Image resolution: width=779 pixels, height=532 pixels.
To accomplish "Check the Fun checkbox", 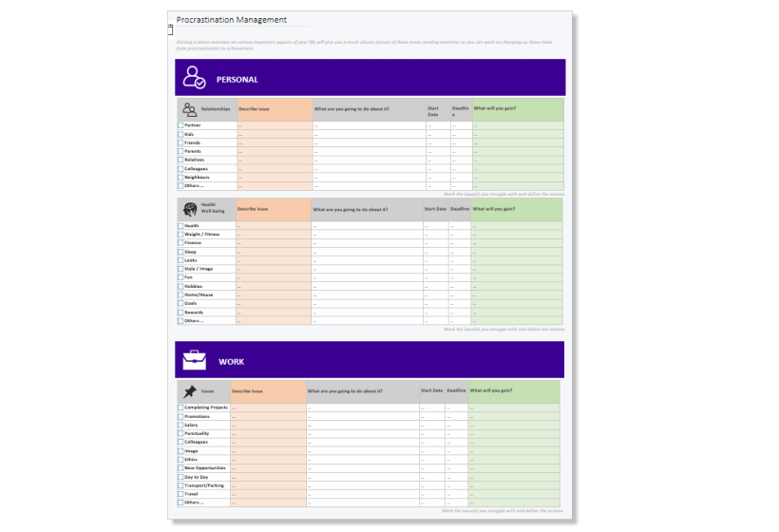I will click(x=180, y=277).
